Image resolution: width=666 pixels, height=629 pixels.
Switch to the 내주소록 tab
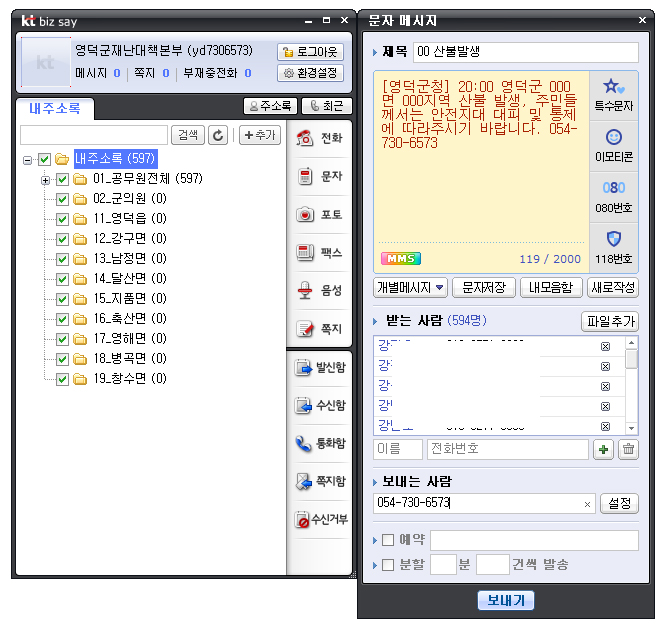55,108
